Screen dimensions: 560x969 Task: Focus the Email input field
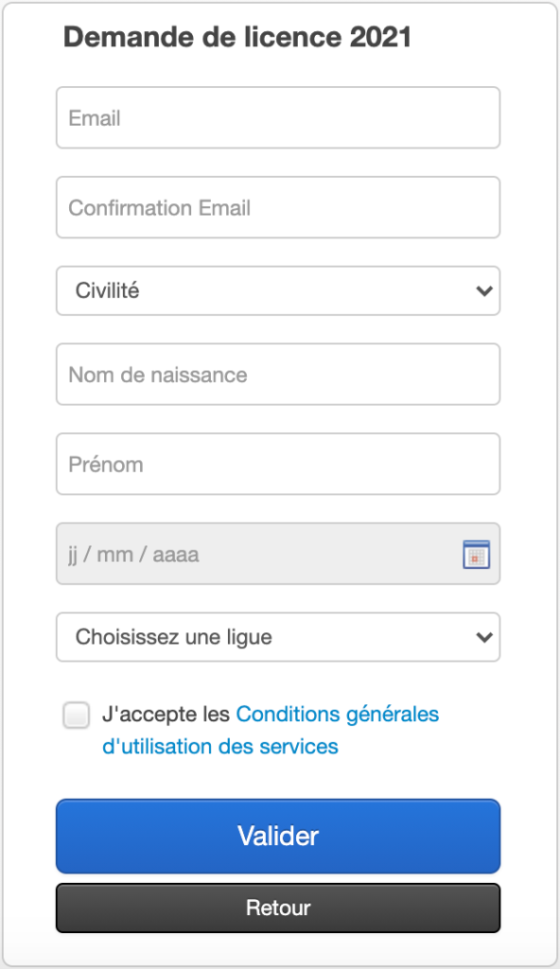278,117
